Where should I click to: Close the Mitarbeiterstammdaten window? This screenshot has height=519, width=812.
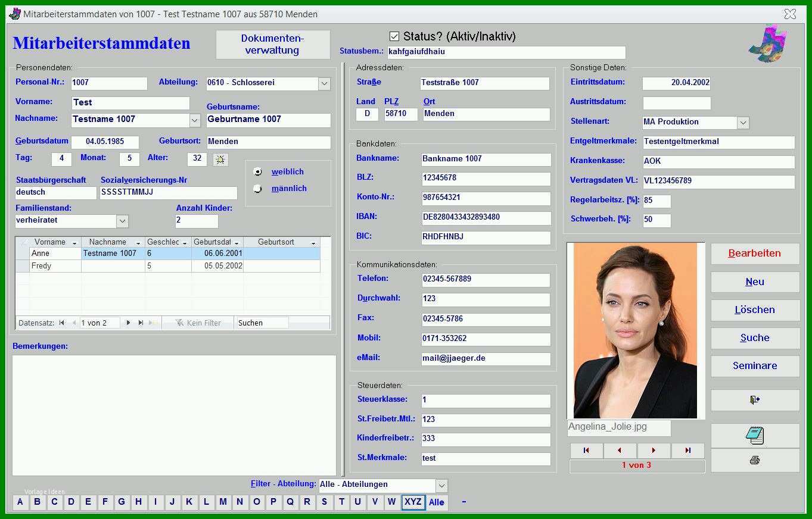click(790, 14)
